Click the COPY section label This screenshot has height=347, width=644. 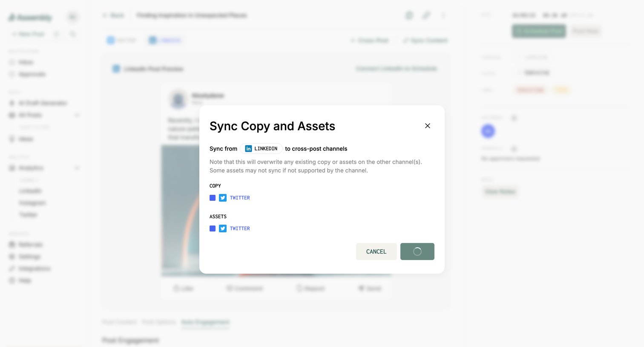(x=215, y=186)
